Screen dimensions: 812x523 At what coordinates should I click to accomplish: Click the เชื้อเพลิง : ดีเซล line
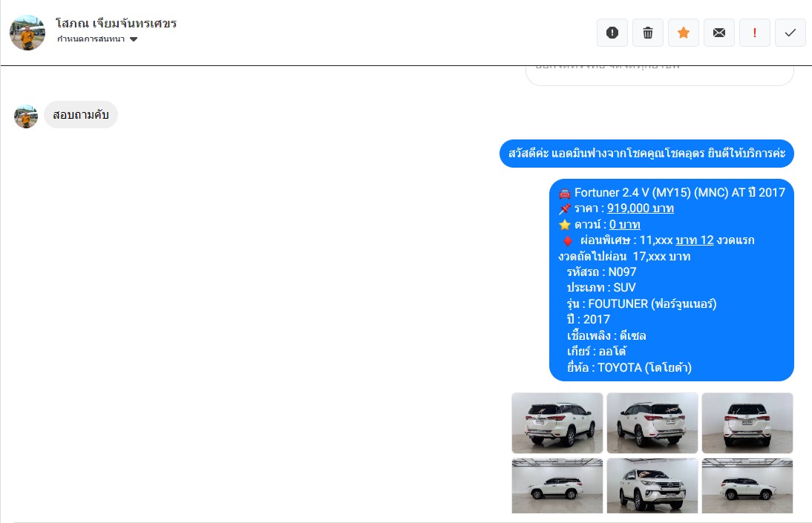point(606,335)
